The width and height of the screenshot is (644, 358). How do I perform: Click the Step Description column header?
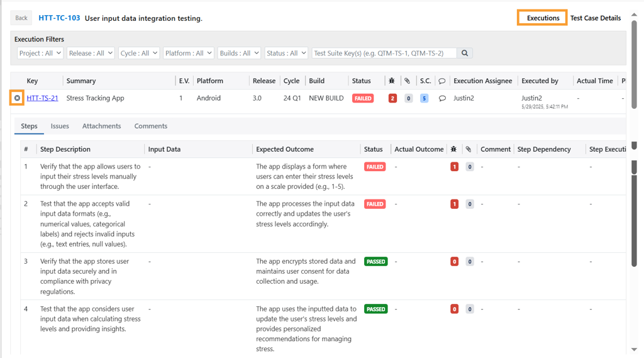click(65, 149)
